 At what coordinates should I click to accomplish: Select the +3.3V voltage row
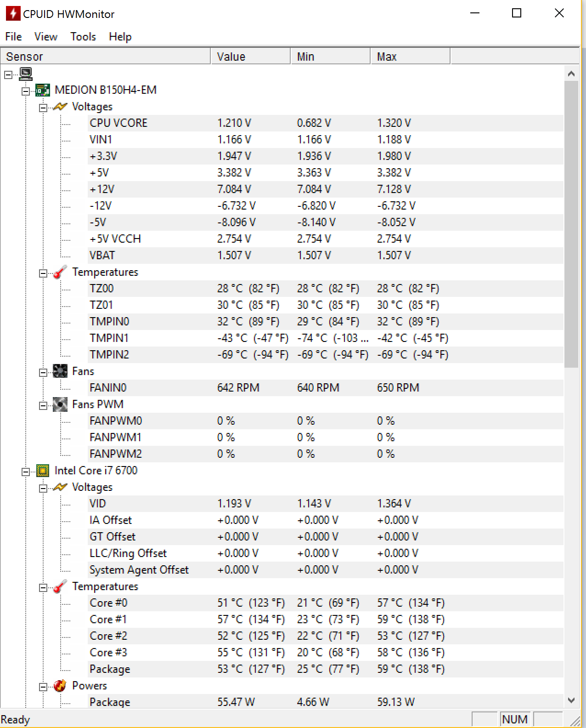click(x=326, y=156)
